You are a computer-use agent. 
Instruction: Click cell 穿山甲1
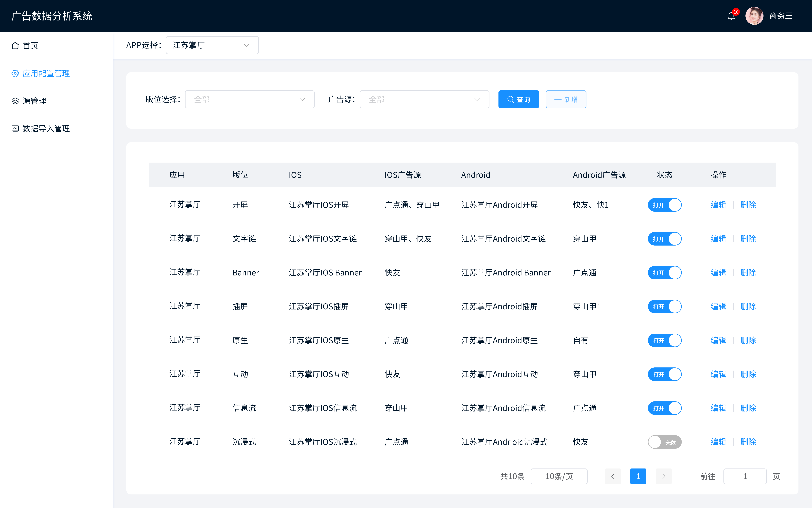pyautogui.click(x=587, y=306)
